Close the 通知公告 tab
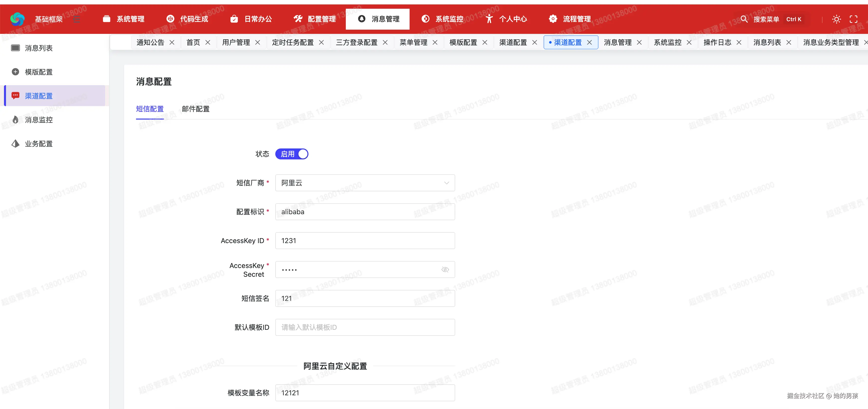 172,42
